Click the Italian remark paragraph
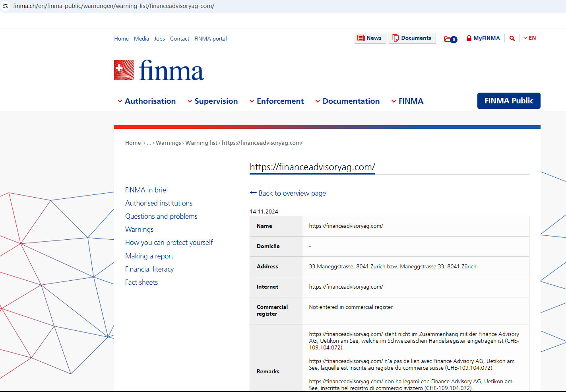The image size is (566, 392). (x=411, y=385)
